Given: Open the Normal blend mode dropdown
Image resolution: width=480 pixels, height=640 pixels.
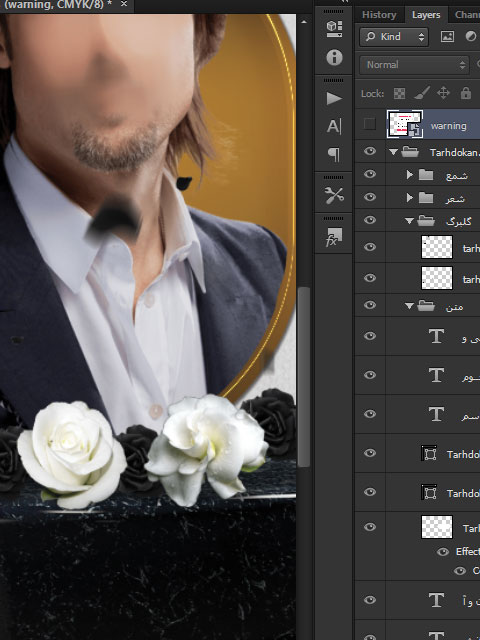Looking at the screenshot, I should point(414,64).
